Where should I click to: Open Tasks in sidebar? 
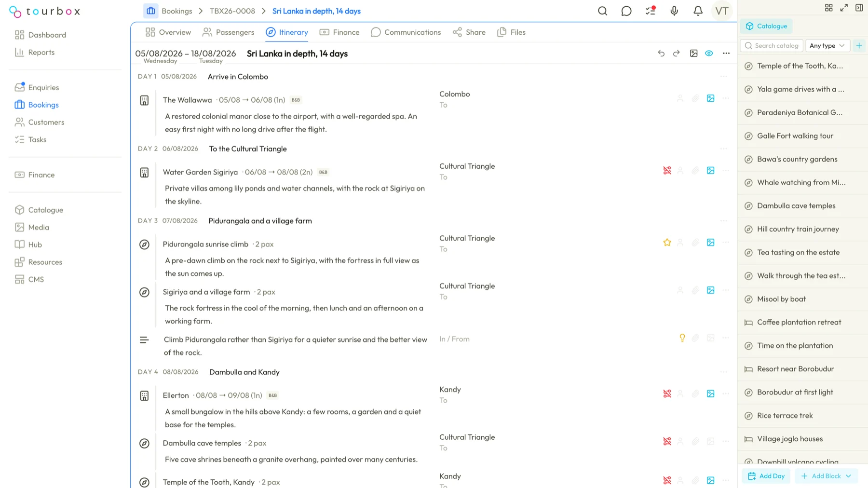coord(30,139)
